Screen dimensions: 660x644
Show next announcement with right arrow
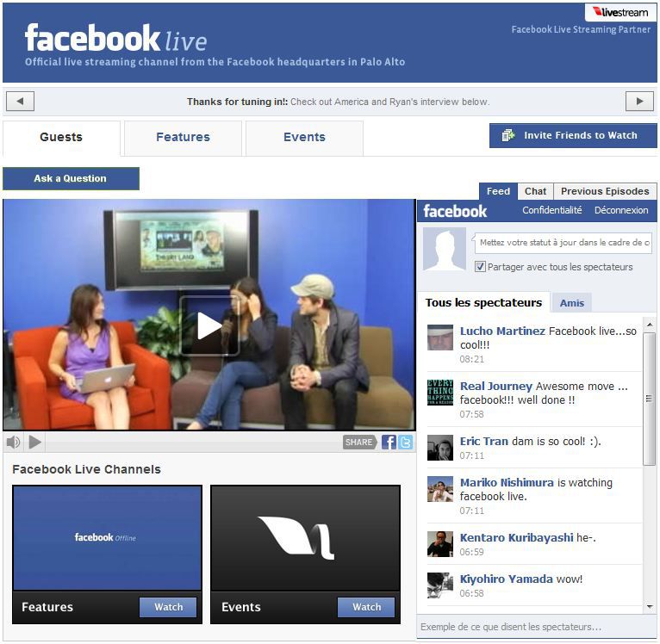click(639, 101)
